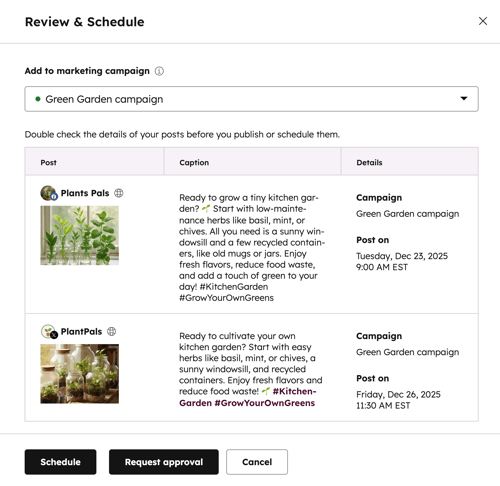This screenshot has width=500, height=486.
Task: Open the Green Garden campaign dropdown
Action: click(251, 99)
